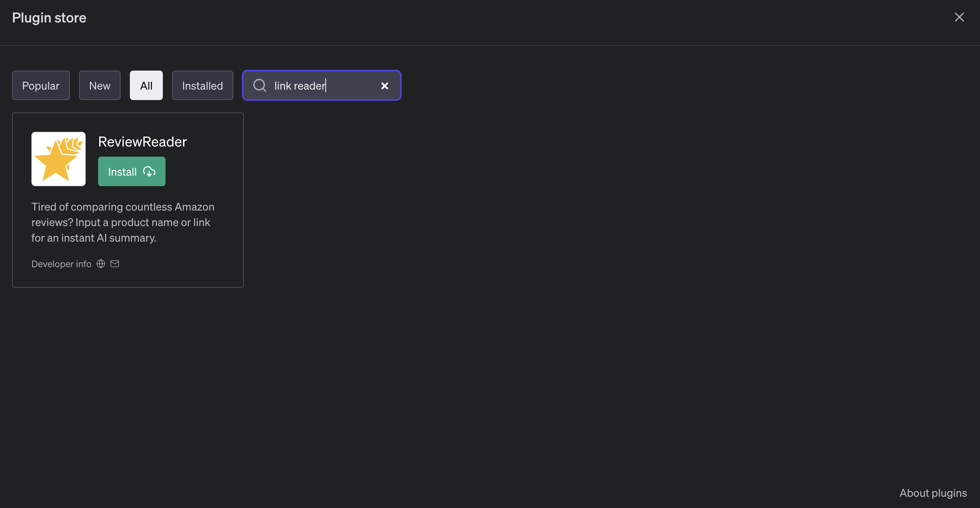
Task: Click the ReviewReader plugin icon
Action: 58,159
